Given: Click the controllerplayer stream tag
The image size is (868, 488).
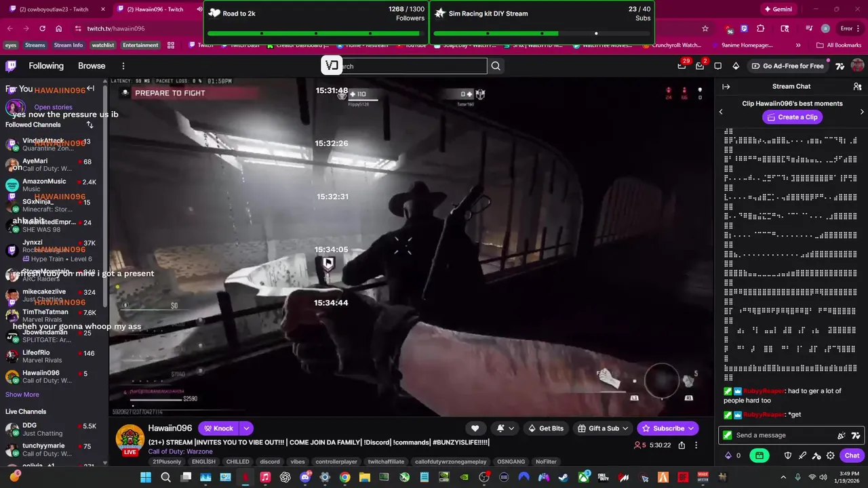Looking at the screenshot, I should pos(336,462).
